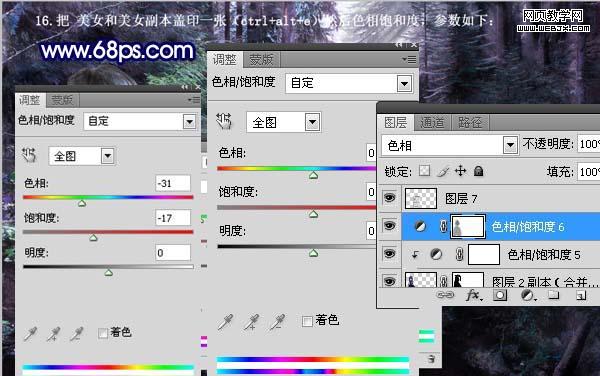This screenshot has height=376, width=600.
Task: Open layer style fx menu
Action: pyautogui.click(x=474, y=295)
